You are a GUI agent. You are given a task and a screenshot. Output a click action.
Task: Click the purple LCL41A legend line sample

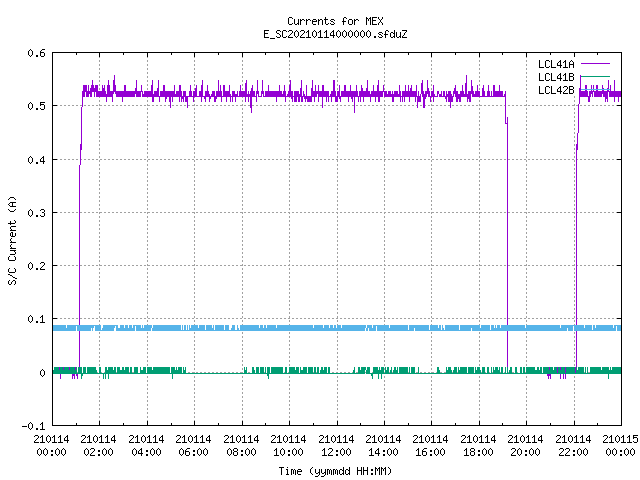point(595,64)
